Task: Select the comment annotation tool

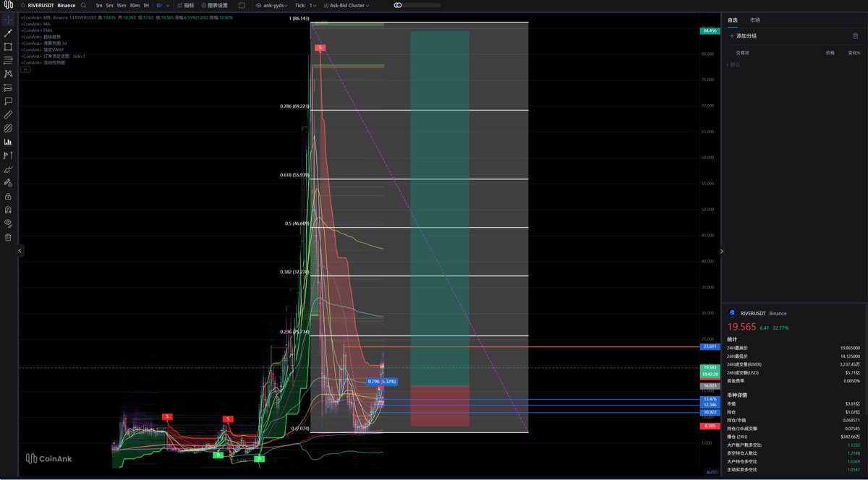Action: 8,101
